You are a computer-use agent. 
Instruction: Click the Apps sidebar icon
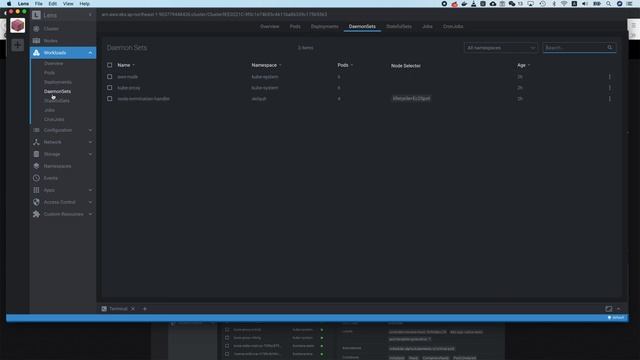(36, 190)
